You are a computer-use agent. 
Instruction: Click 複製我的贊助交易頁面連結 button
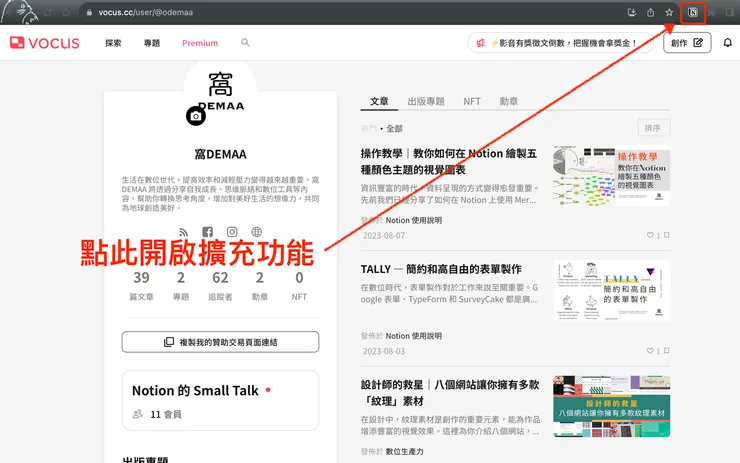pos(220,342)
